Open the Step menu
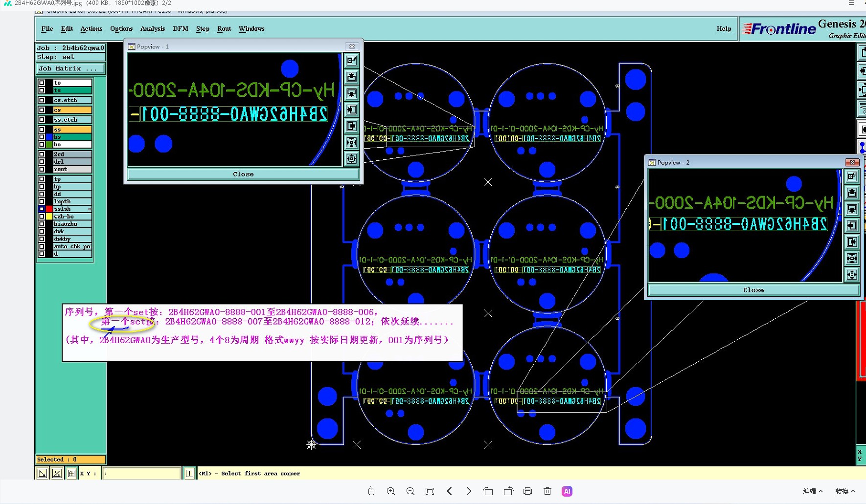 tap(203, 29)
